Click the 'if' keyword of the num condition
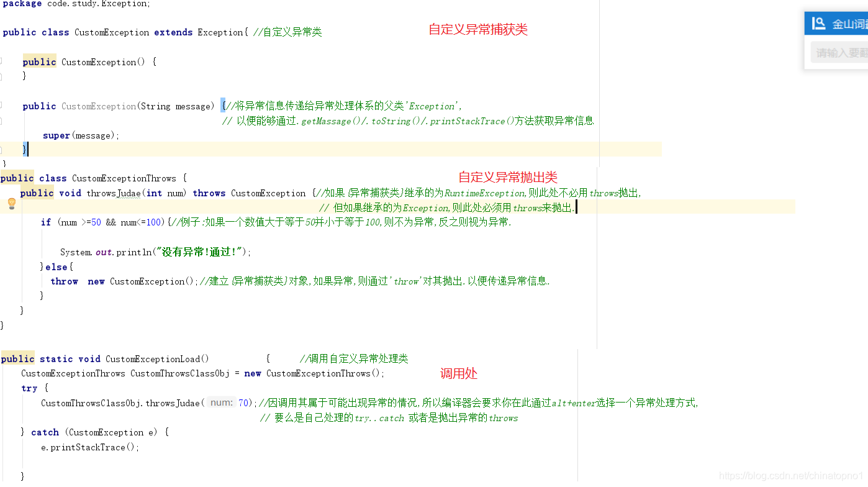868x487 pixels. (x=46, y=222)
